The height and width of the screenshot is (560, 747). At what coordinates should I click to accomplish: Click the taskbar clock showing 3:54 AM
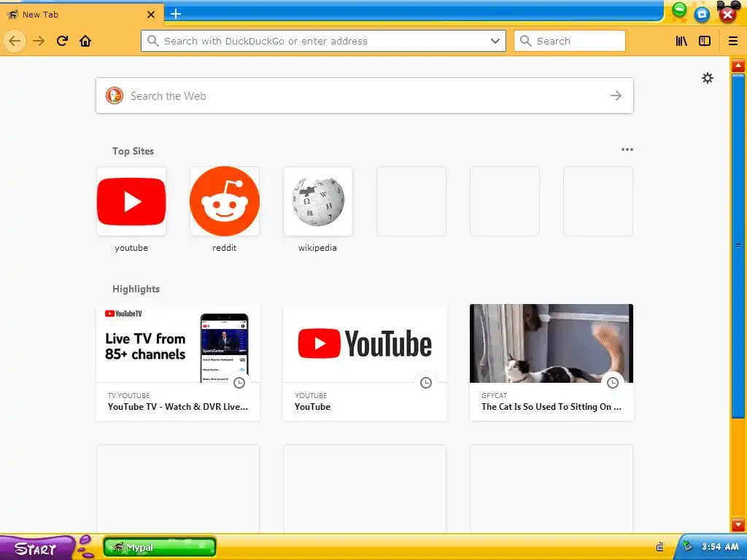720,547
